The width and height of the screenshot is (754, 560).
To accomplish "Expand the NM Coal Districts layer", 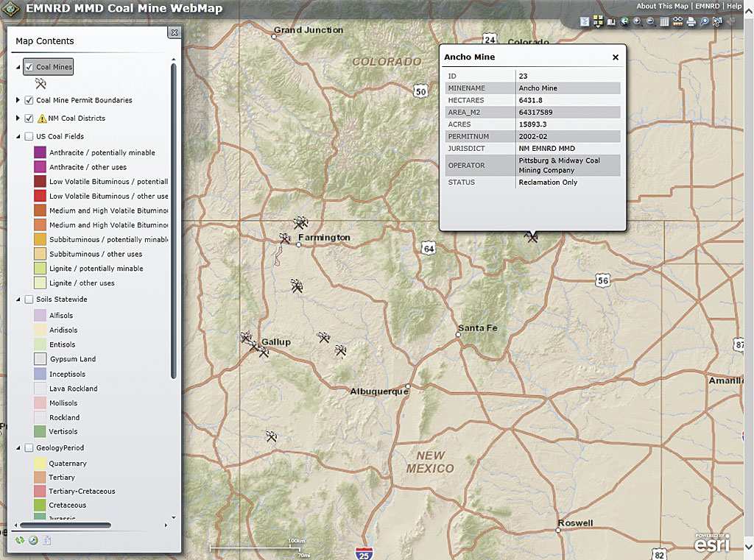I will point(18,118).
